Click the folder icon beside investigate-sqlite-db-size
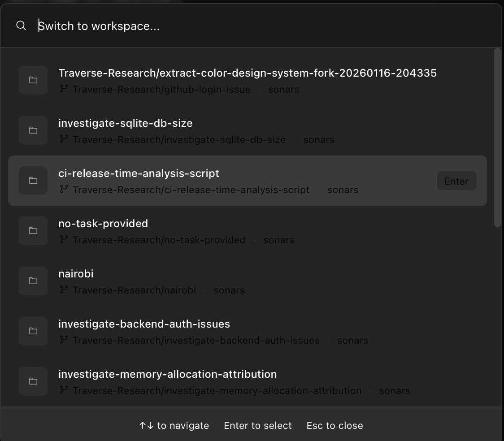 click(x=33, y=130)
